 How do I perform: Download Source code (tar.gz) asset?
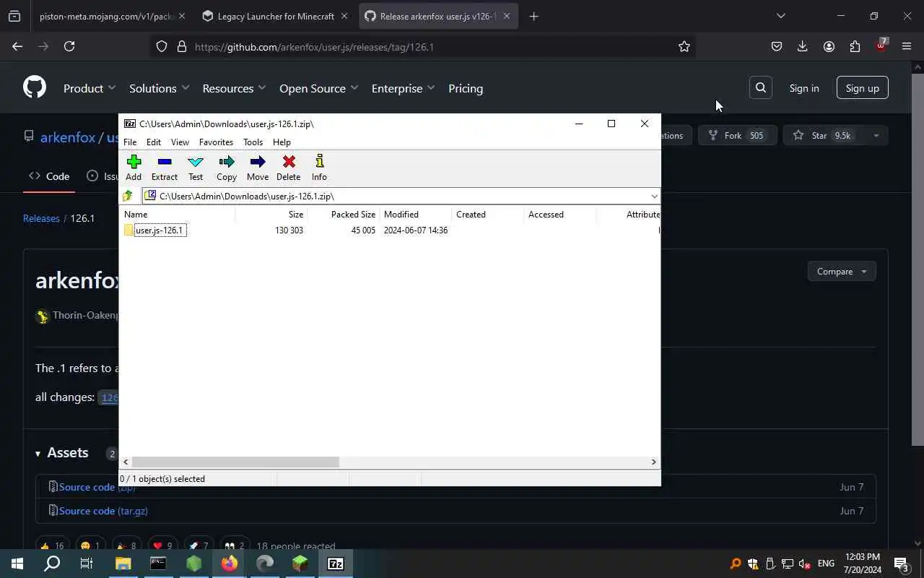103,511
